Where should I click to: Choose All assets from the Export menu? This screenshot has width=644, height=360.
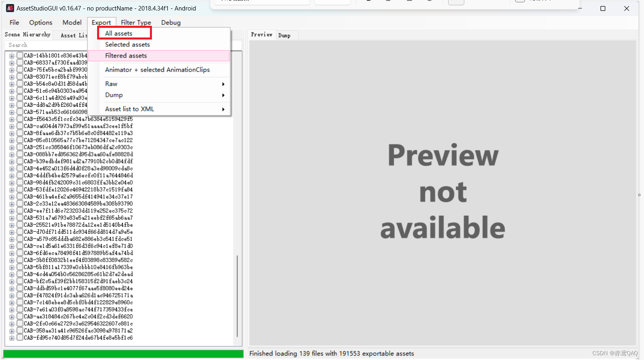118,33
